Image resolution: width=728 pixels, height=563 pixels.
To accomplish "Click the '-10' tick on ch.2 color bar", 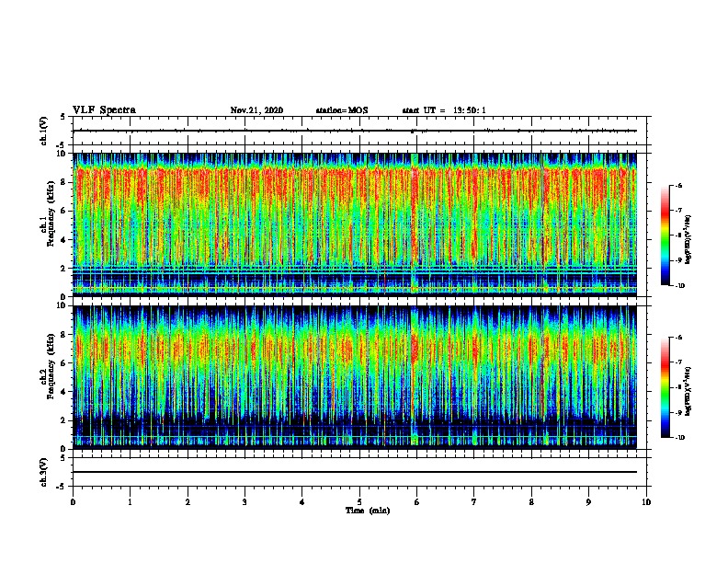I will 680,438.
